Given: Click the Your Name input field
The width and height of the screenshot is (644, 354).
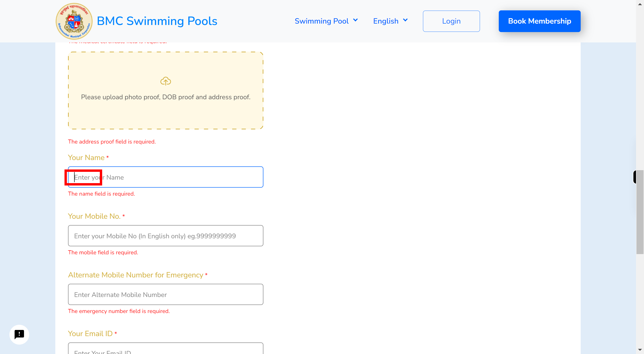Looking at the screenshot, I should (x=165, y=177).
